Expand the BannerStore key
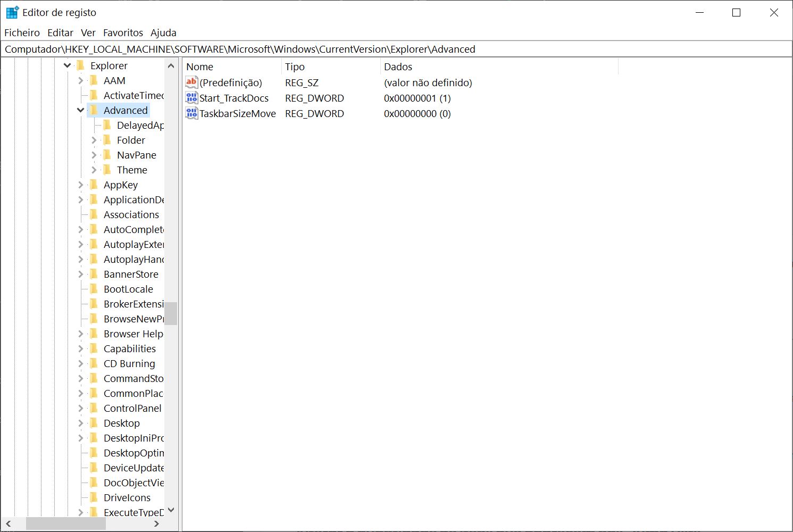The image size is (793, 532). click(x=81, y=274)
